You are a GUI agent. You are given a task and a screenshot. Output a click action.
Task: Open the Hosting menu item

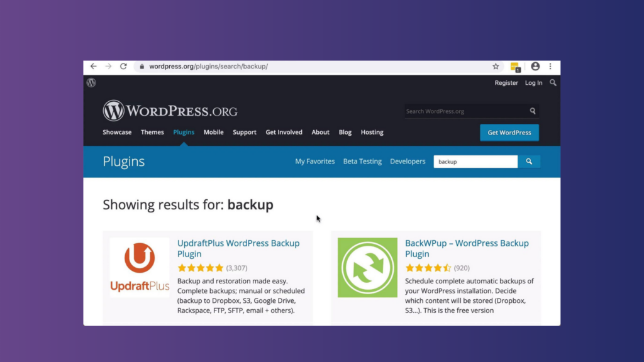click(372, 132)
